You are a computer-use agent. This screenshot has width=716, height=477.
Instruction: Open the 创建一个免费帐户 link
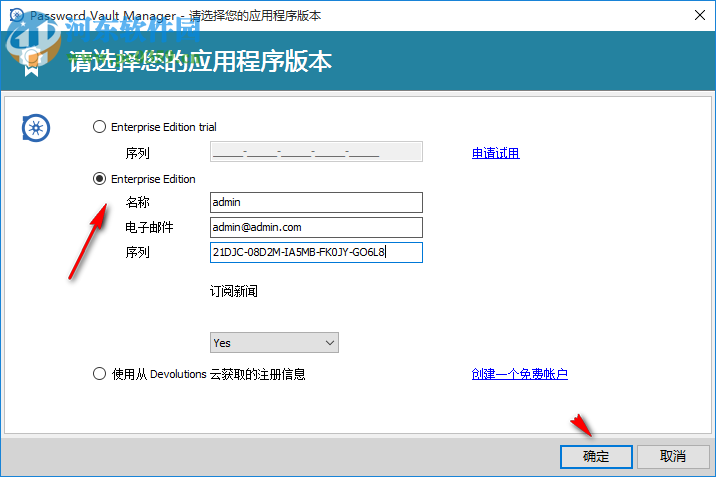pyautogui.click(x=519, y=374)
